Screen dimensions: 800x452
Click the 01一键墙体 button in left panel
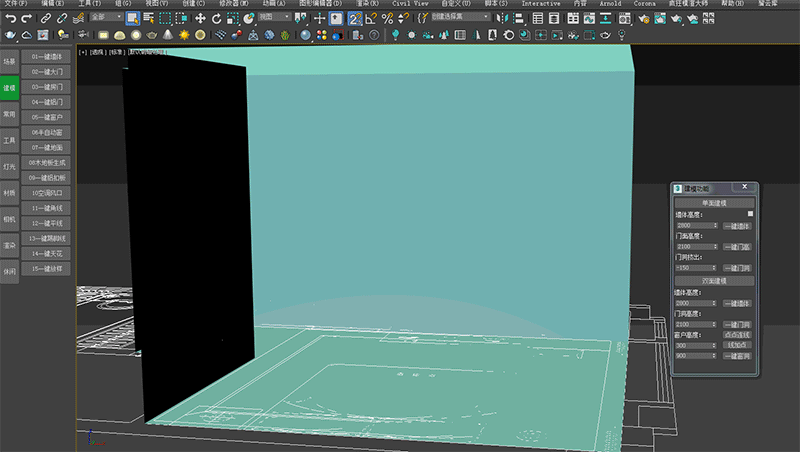click(x=47, y=56)
